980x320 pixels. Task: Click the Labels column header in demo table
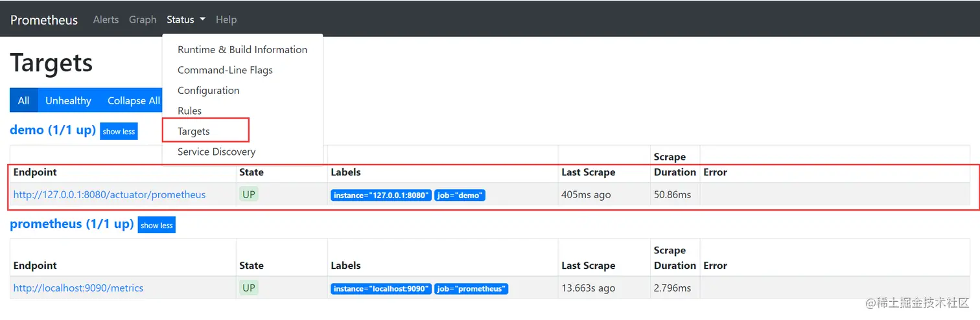[345, 172]
